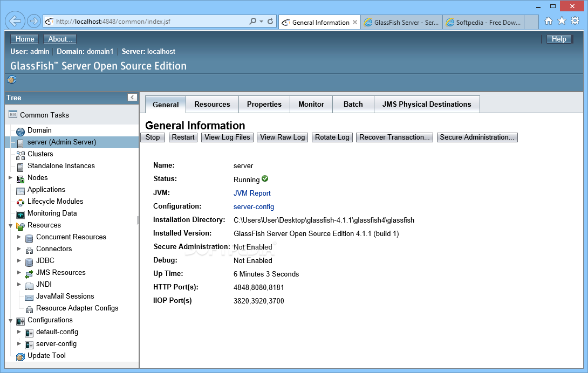Expand the JNDI node
Image resolution: width=588 pixels, height=373 pixels.
pos(19,284)
